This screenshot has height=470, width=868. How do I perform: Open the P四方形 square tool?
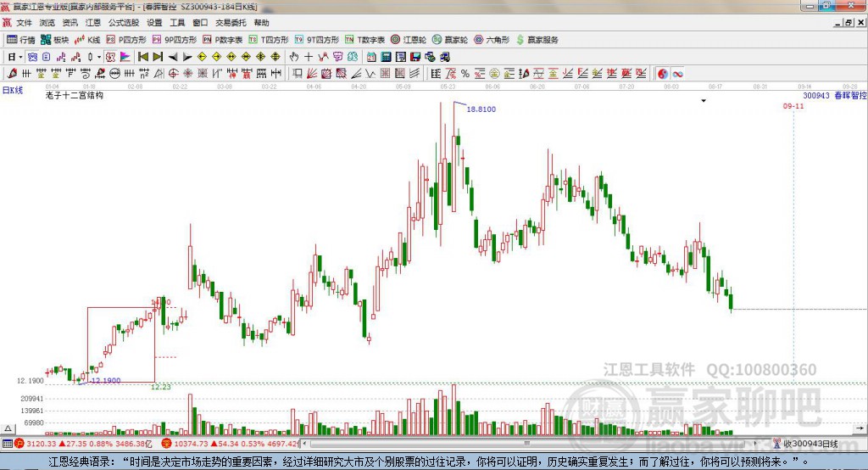[126, 40]
